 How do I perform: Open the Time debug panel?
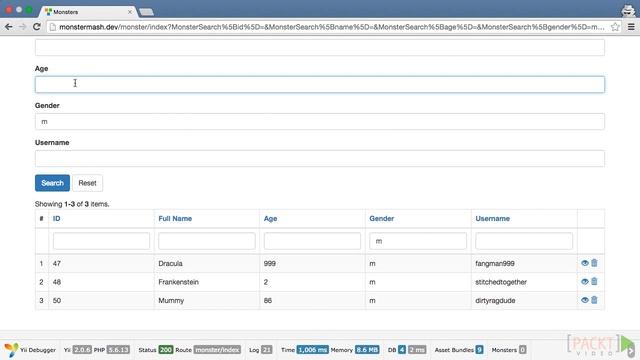304,350
